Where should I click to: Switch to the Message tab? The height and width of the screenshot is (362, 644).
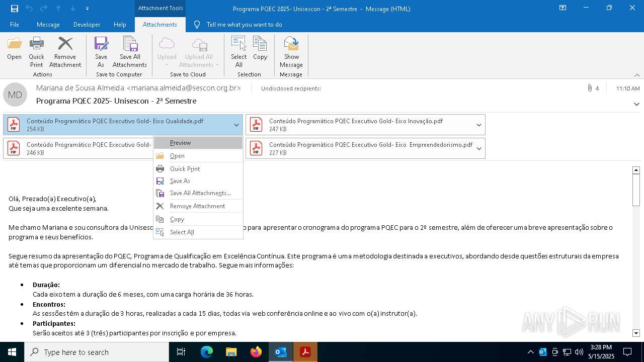(48, 25)
